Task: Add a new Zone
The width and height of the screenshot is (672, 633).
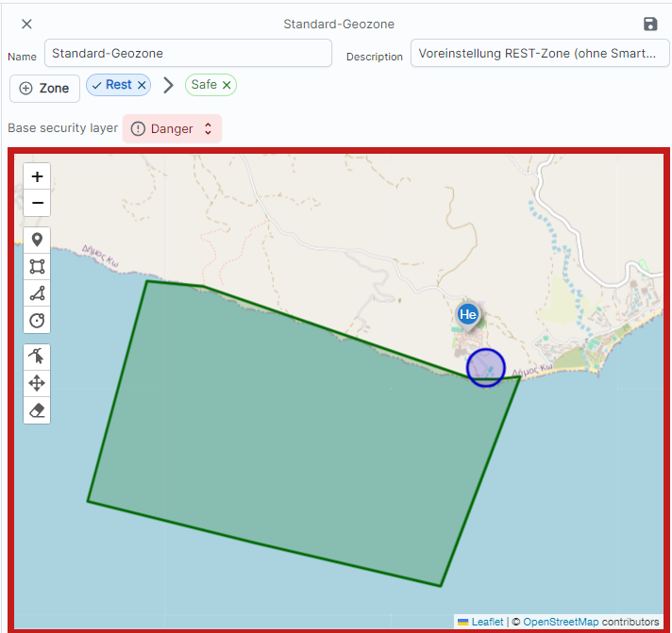Action: tap(45, 88)
